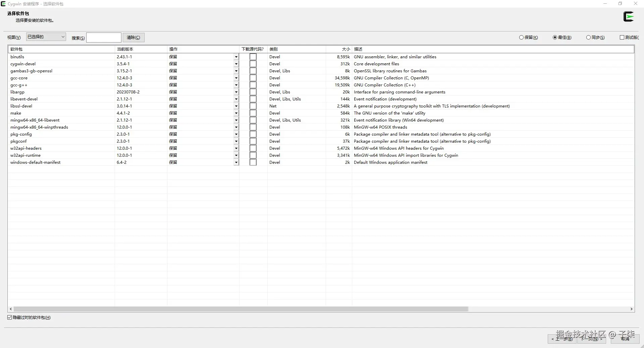Click the 清除(C) button
644x348 pixels.
pyautogui.click(x=133, y=38)
